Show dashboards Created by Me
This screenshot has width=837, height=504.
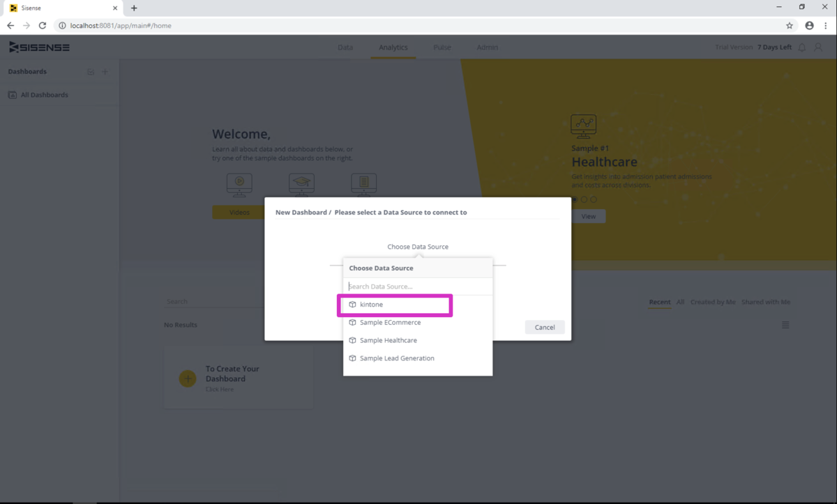click(713, 302)
